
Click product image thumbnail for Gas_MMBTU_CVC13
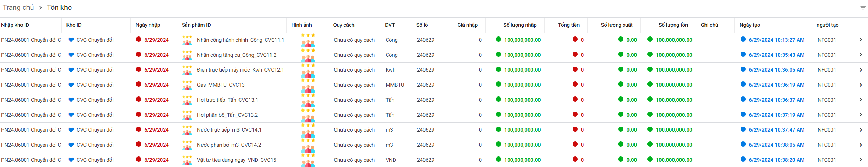[308, 85]
